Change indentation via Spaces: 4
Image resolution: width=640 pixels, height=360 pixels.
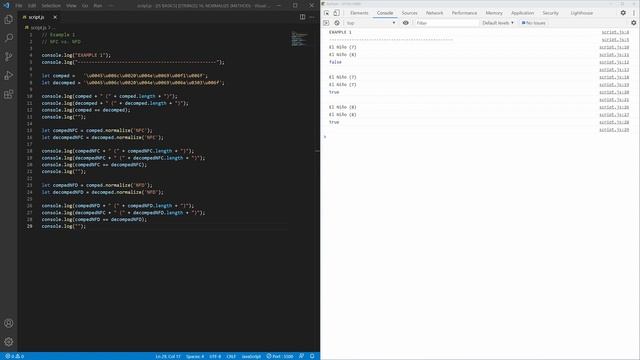195,356
